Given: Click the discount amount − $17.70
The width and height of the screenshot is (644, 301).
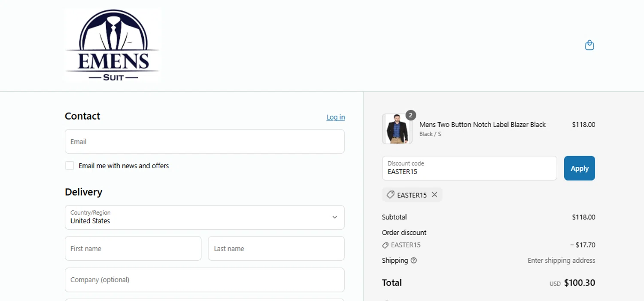Looking at the screenshot, I should tap(583, 245).
